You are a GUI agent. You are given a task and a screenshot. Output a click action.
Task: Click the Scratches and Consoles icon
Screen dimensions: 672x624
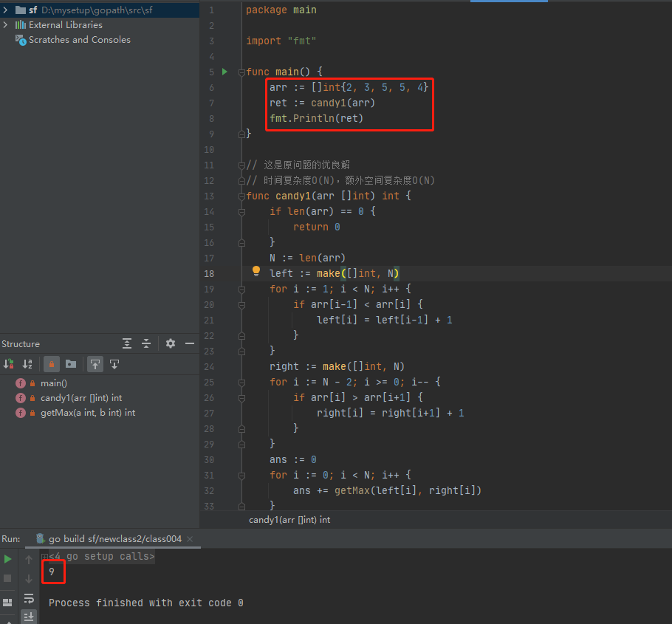coord(21,40)
